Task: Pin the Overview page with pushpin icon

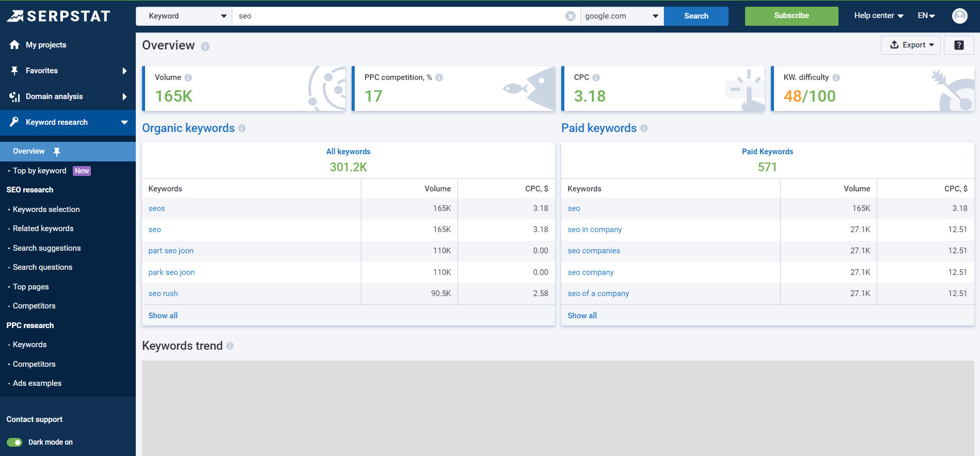Action: [x=57, y=152]
